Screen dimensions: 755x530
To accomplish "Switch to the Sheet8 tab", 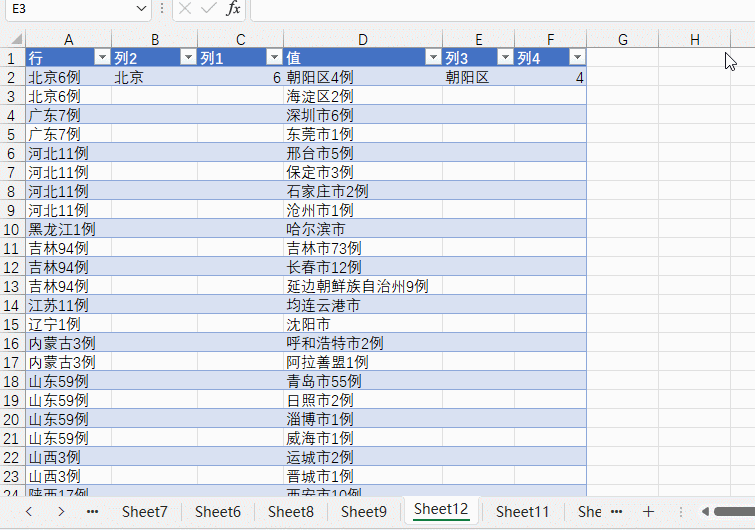I will click(291, 511).
